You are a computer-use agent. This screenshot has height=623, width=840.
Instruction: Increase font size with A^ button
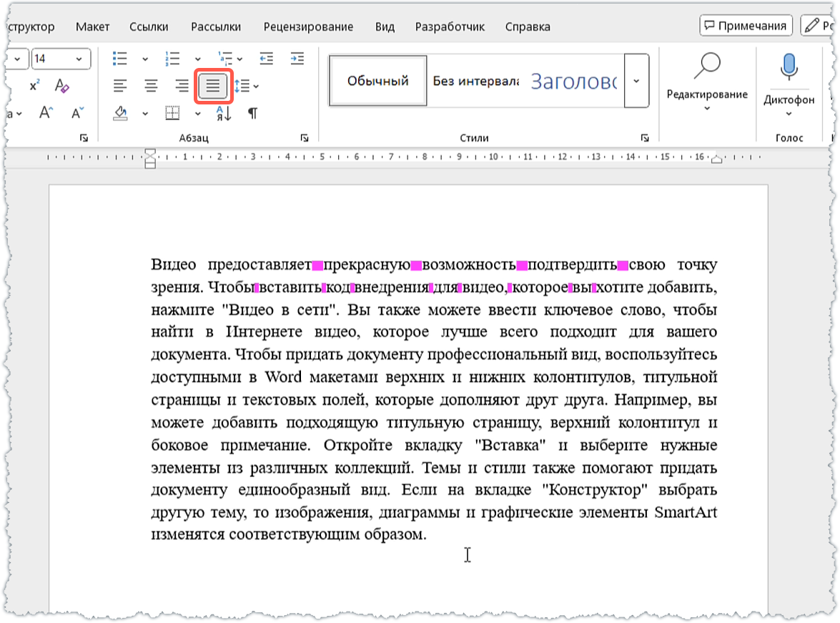pyautogui.click(x=46, y=113)
